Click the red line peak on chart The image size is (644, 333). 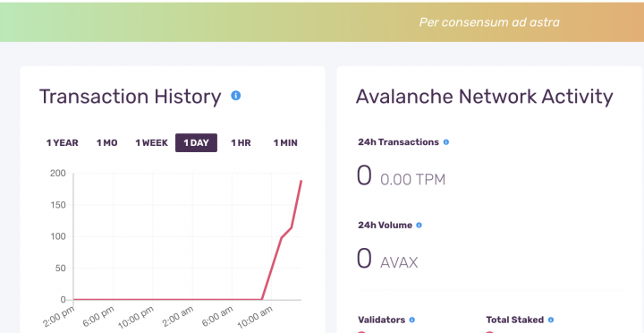click(x=301, y=181)
